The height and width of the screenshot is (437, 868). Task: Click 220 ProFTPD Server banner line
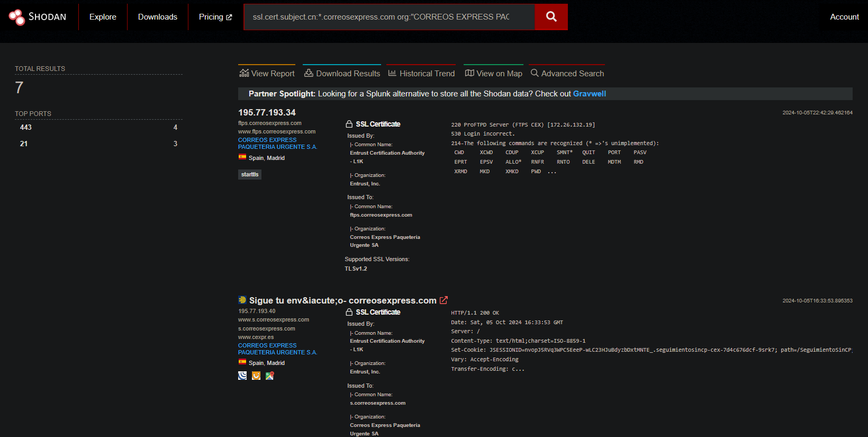pyautogui.click(x=523, y=125)
